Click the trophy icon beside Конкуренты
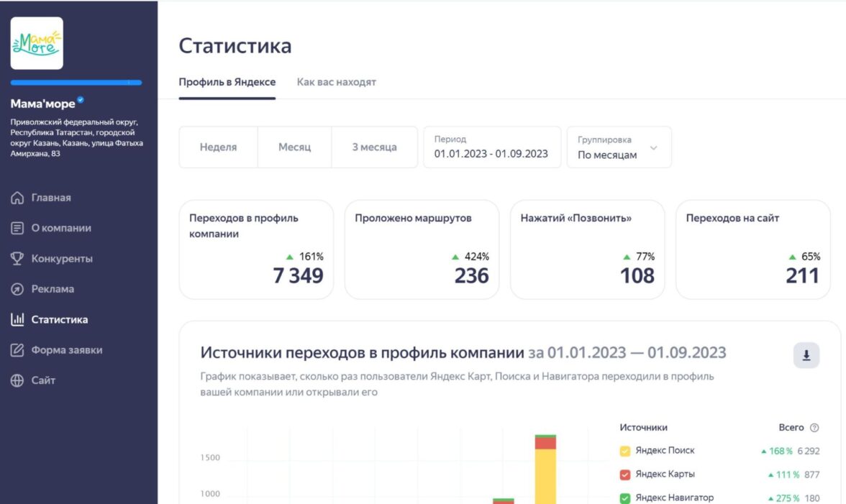 pyautogui.click(x=17, y=259)
